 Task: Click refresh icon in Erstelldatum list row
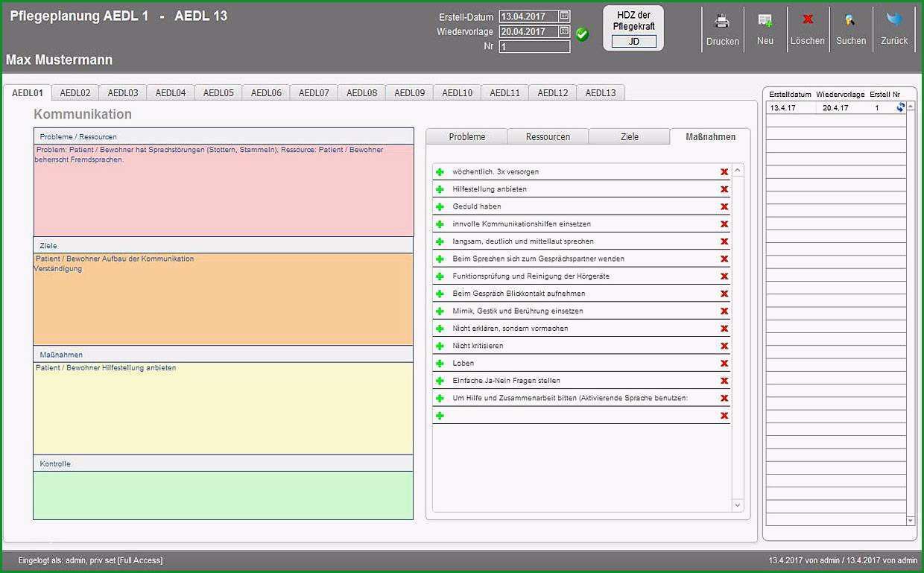coord(900,107)
